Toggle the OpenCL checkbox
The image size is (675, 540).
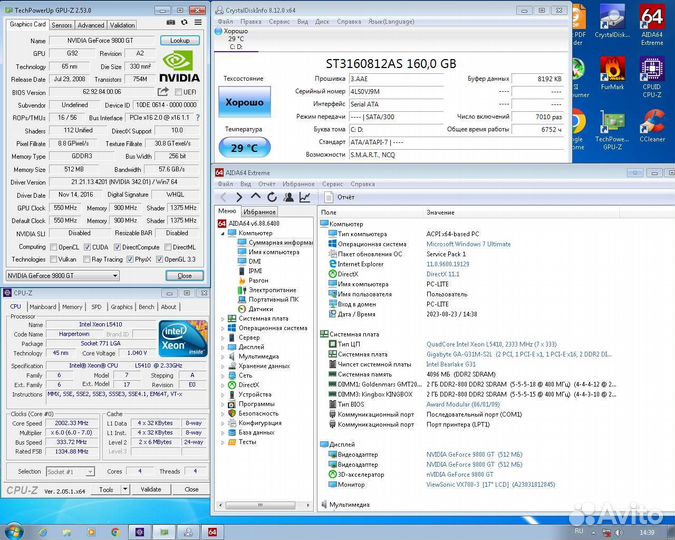(53, 247)
